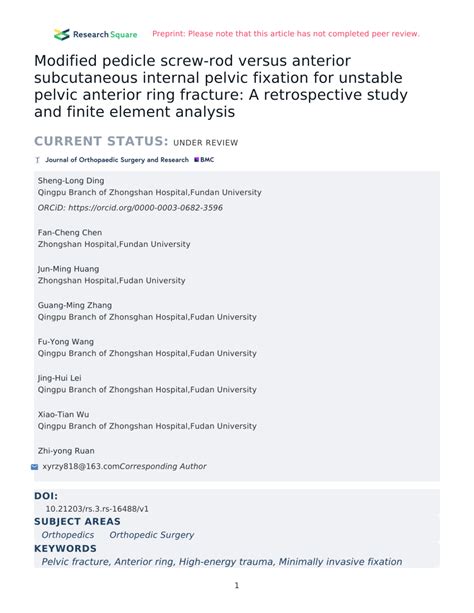Click author name Fan-Cheng Chen

click(x=70, y=233)
